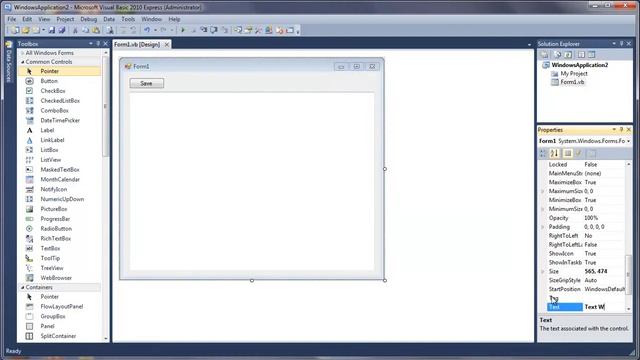Close the Form1.vb [Design] tab
The height and width of the screenshot is (360, 640).
pos(167,44)
